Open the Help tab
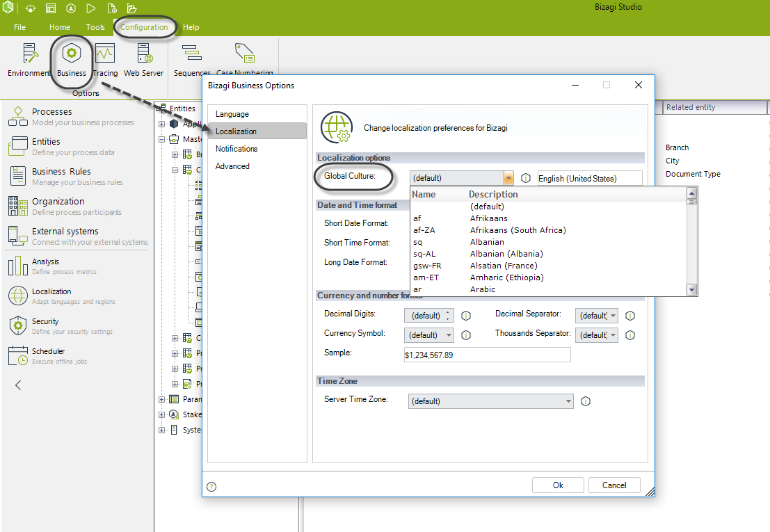 191,28
